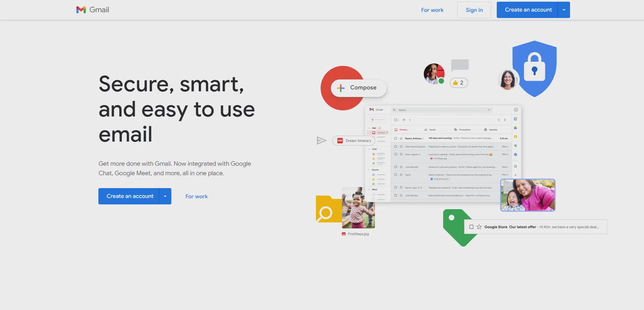Open the Calendar icon in mock side panel
Image resolution: width=644 pixels, height=310 pixels.
[515, 119]
